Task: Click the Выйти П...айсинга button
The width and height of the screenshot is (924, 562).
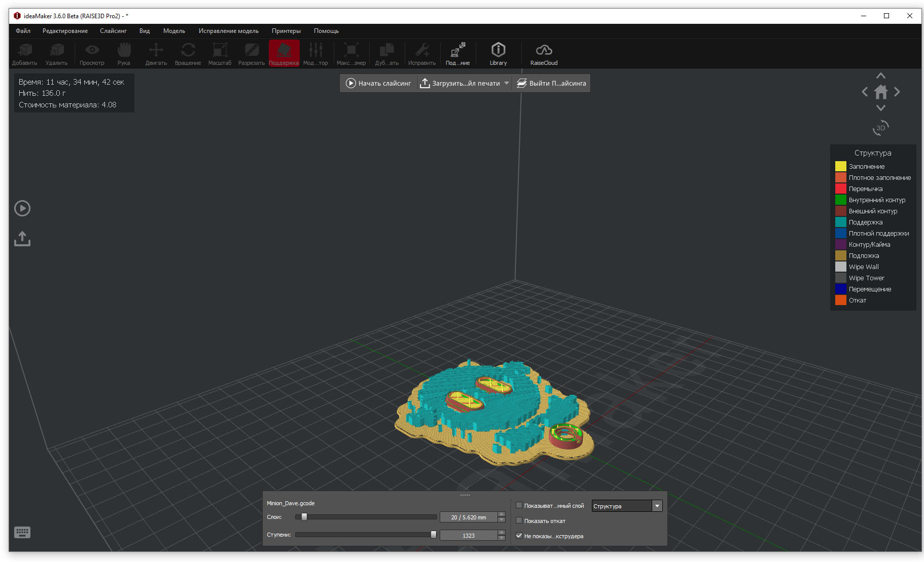Action: coord(551,83)
